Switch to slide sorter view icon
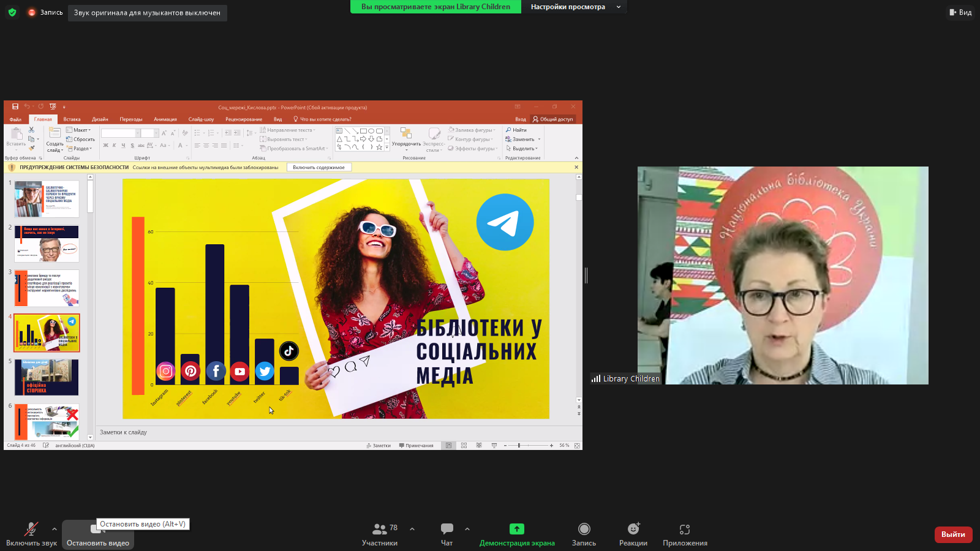 click(x=464, y=446)
